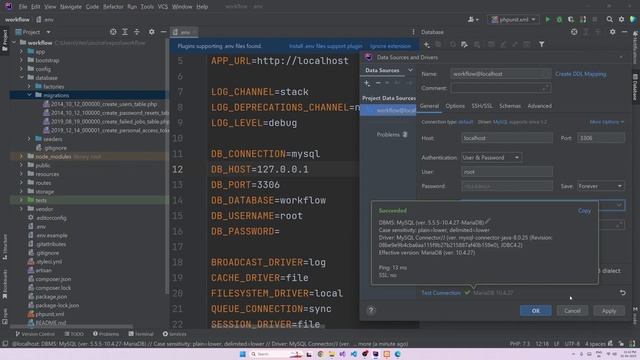The height and width of the screenshot is (360, 640).
Task: Open Terminal tool window tab at bottom
Action: point(140,334)
